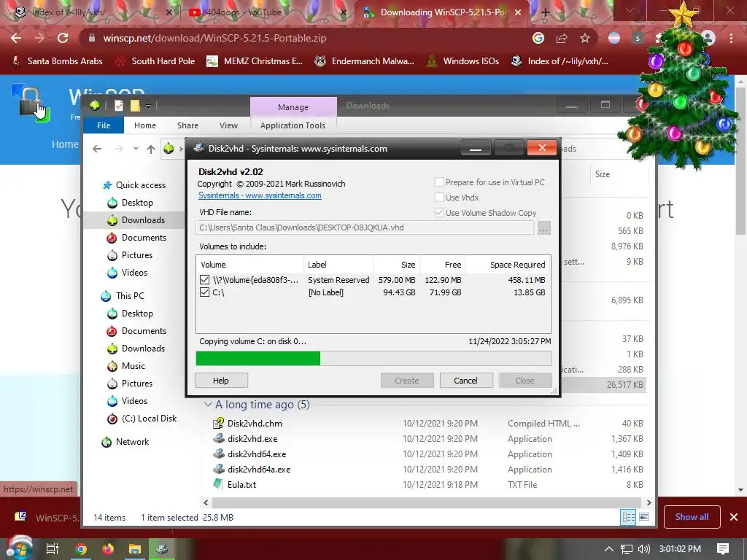Open the Share ribbon tab

[x=187, y=125]
